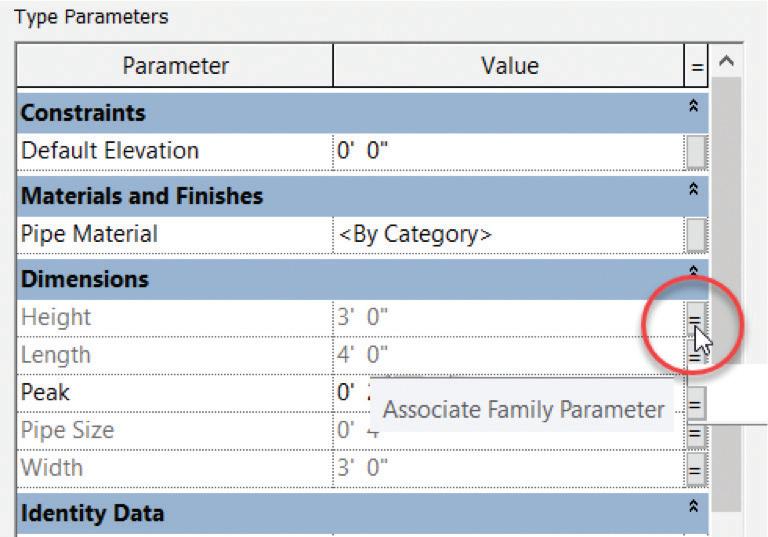Click the Value column header

[508, 66]
